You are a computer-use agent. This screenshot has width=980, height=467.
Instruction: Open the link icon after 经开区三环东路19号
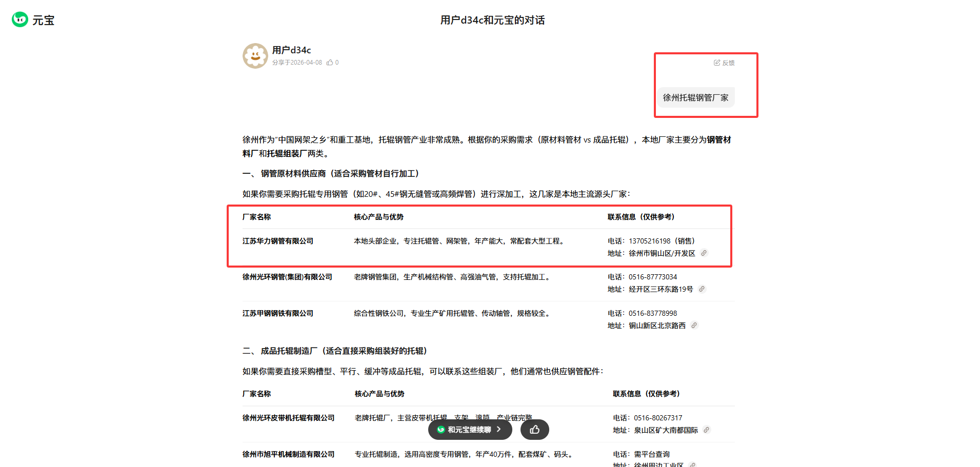702,289
